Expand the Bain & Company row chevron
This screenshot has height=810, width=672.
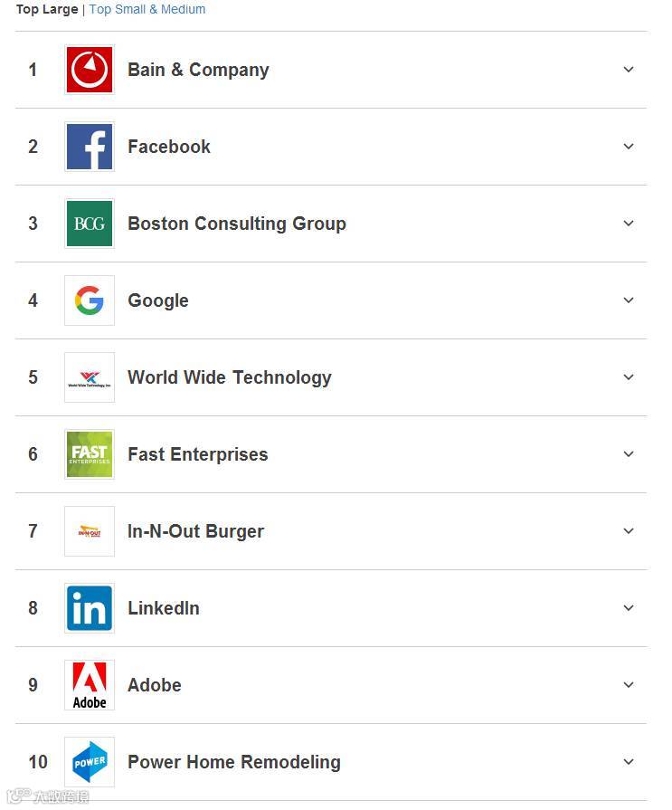click(629, 70)
